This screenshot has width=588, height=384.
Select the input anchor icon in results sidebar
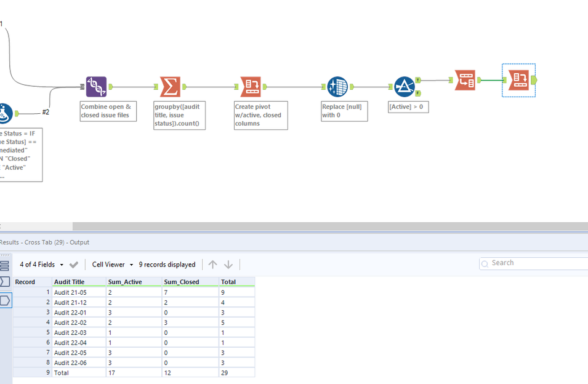tap(5, 282)
